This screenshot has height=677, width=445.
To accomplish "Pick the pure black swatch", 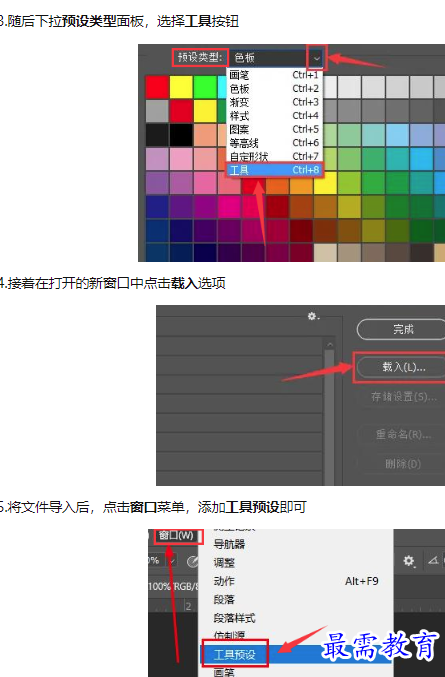I will click(181, 135).
